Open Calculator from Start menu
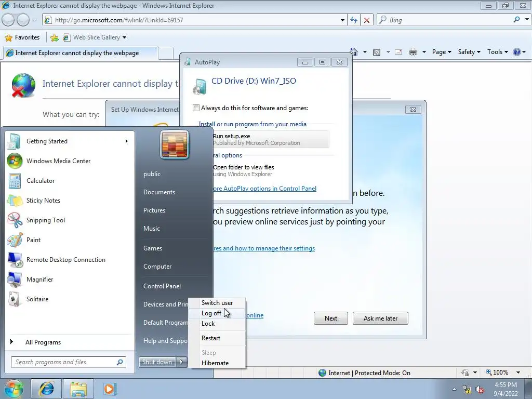The height and width of the screenshot is (399, 532). pyautogui.click(x=70, y=180)
